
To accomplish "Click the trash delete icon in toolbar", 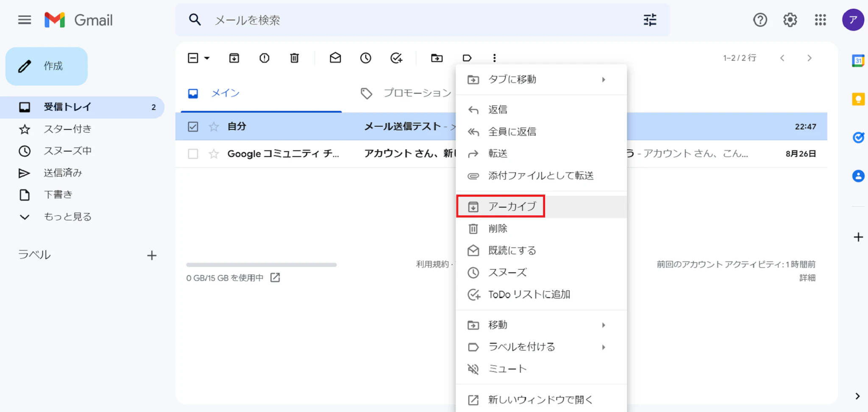I will pos(294,58).
